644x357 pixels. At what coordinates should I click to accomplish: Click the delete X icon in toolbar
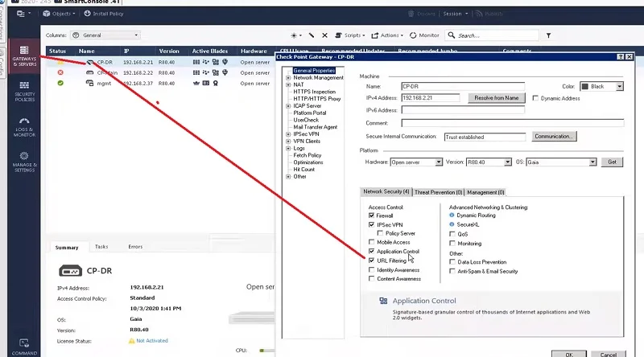[324, 35]
